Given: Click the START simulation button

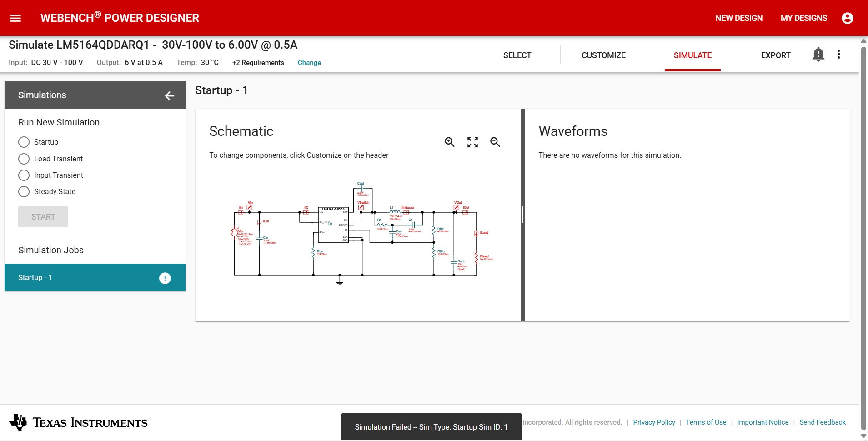Looking at the screenshot, I should [43, 217].
